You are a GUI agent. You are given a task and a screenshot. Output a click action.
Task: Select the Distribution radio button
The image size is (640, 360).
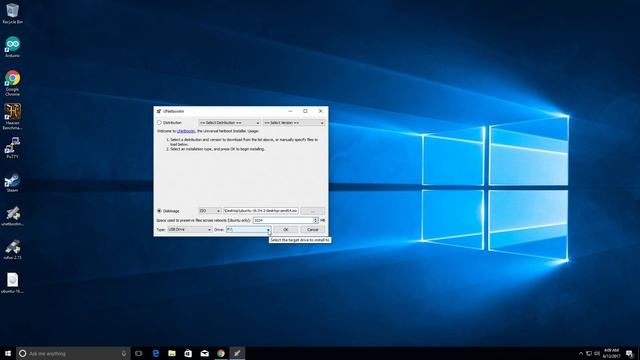159,122
